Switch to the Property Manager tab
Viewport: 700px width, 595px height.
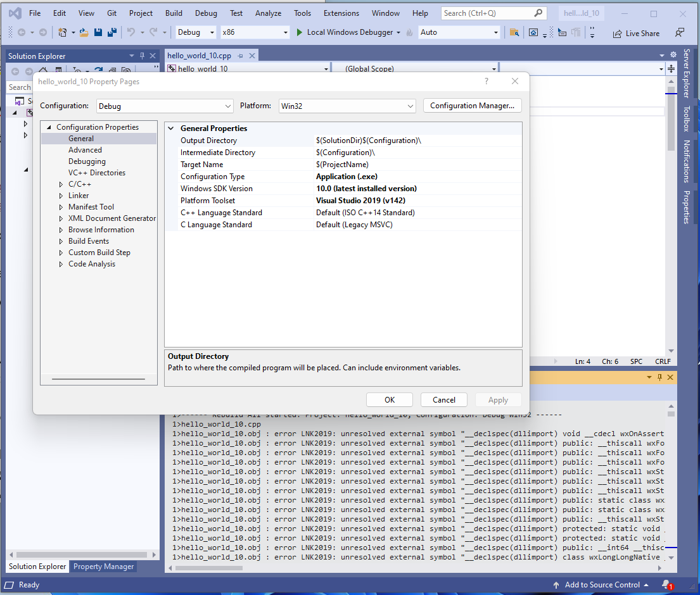point(103,567)
